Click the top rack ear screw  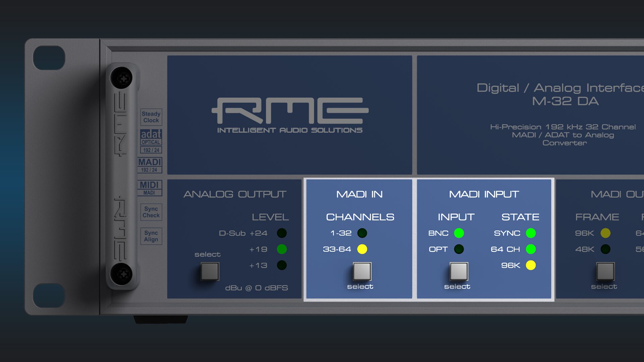(x=122, y=78)
